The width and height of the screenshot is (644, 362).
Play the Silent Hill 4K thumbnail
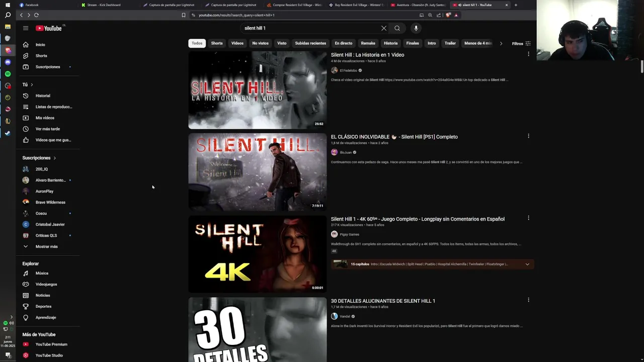click(257, 254)
